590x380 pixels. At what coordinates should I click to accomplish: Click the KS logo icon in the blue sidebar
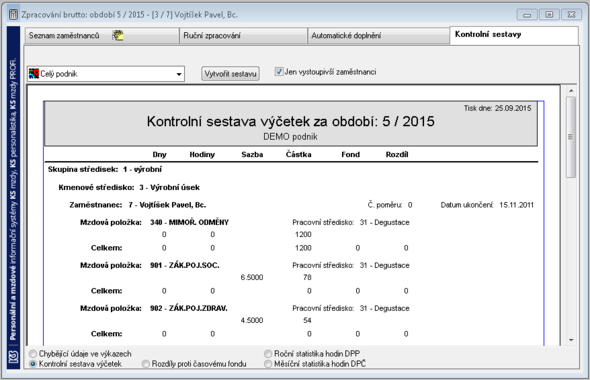point(14,356)
